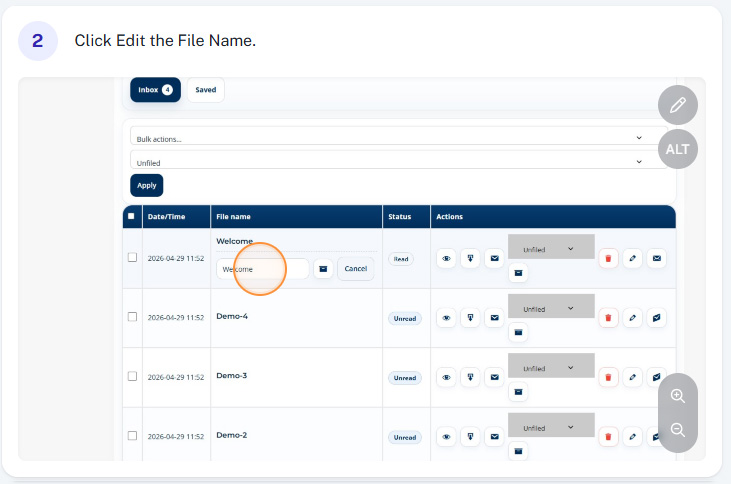Download the Demo-4 file
731x484 pixels.
[x=470, y=318]
